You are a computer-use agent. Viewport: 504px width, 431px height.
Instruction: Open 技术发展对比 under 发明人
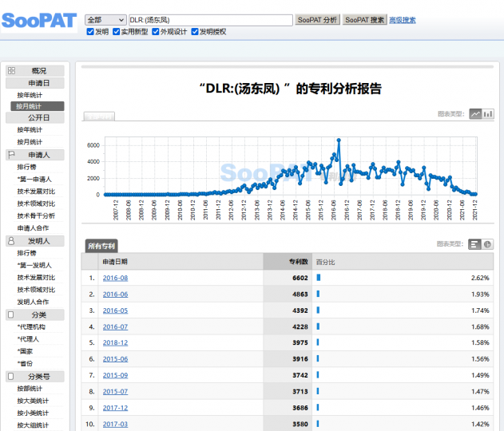coord(36,278)
